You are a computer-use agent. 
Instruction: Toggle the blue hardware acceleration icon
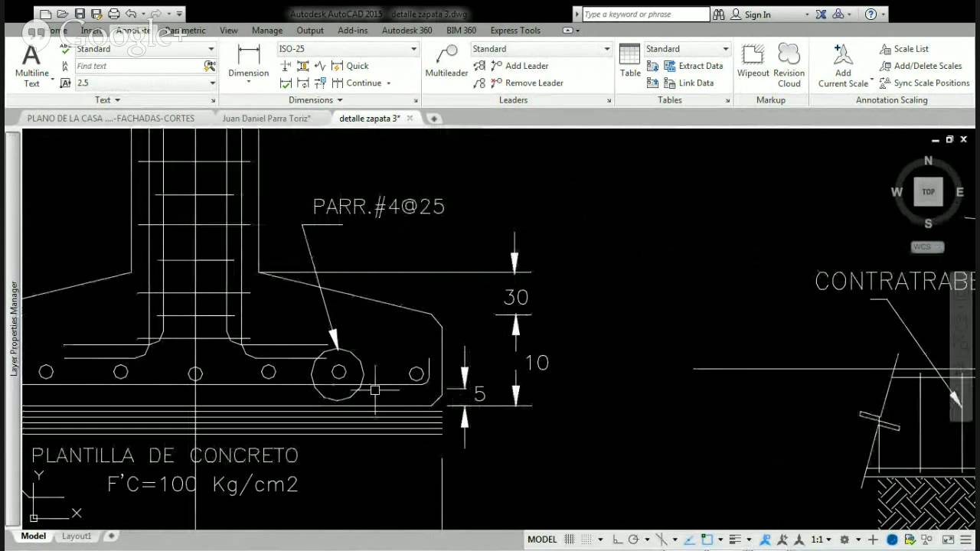click(892, 540)
